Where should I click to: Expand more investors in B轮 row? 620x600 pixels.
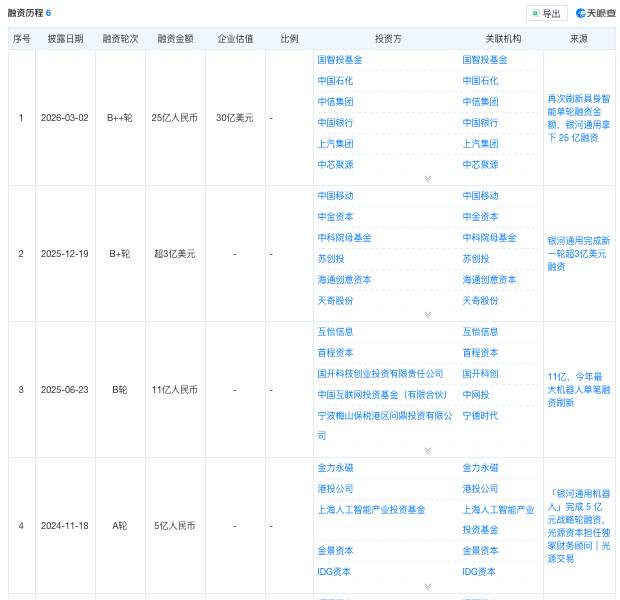tap(427, 450)
